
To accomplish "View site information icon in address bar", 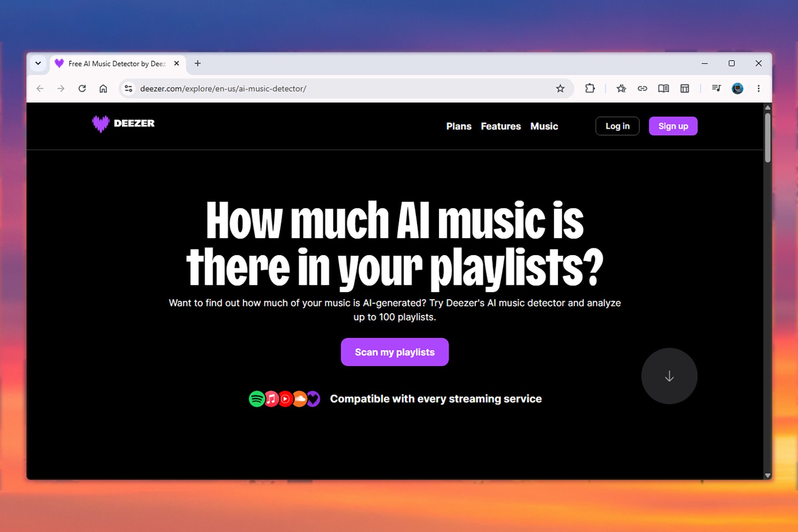I will pos(128,89).
